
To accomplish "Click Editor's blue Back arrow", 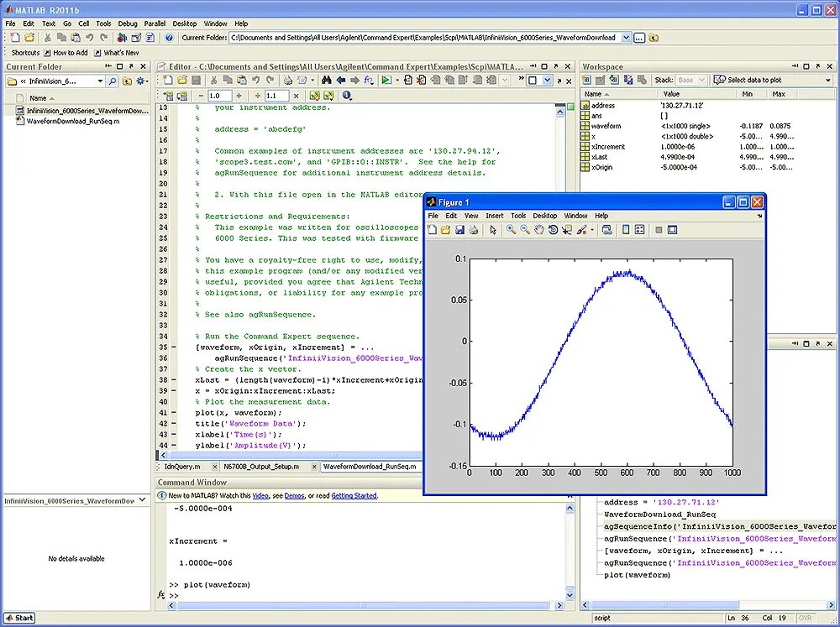I will click(x=341, y=81).
